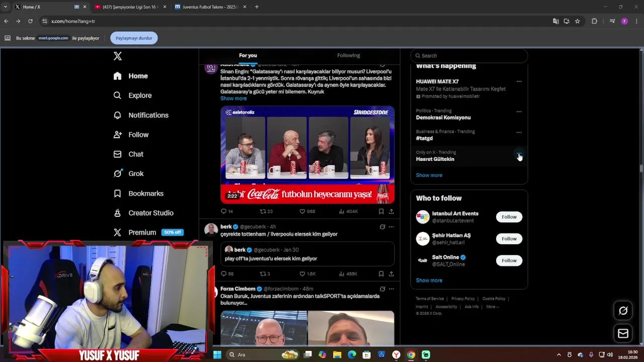This screenshot has width=644, height=362.
Task: Open Demokrasi Komisyonu trending topic
Action: (x=443, y=118)
